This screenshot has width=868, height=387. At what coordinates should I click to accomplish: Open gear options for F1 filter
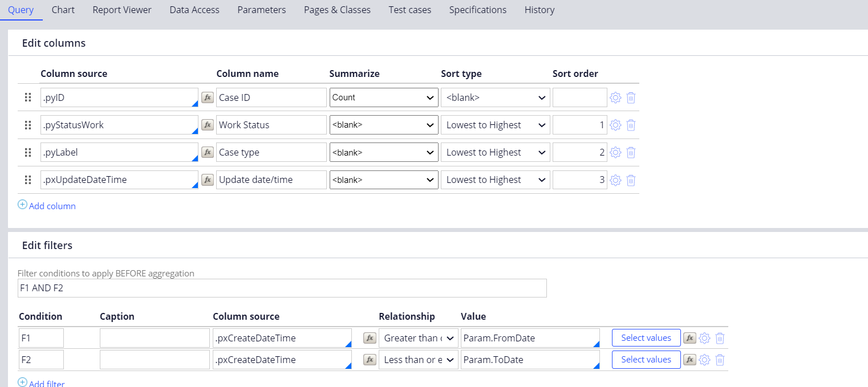click(x=704, y=338)
